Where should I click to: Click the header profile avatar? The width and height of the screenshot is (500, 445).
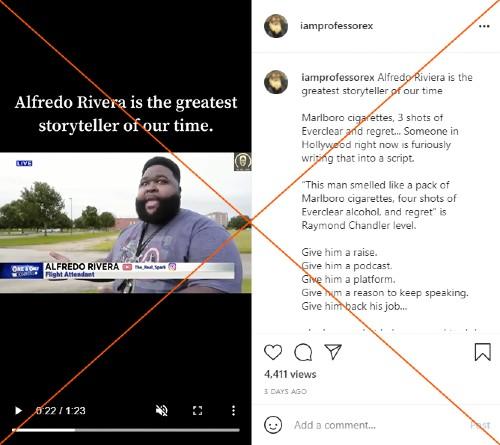(x=276, y=26)
